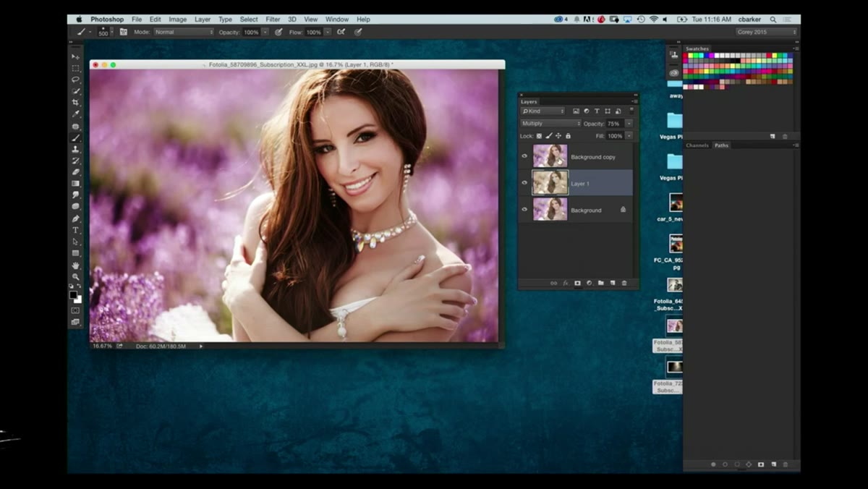Screen dimensions: 868x489
Task: Toggle lock position icon
Action: click(558, 136)
